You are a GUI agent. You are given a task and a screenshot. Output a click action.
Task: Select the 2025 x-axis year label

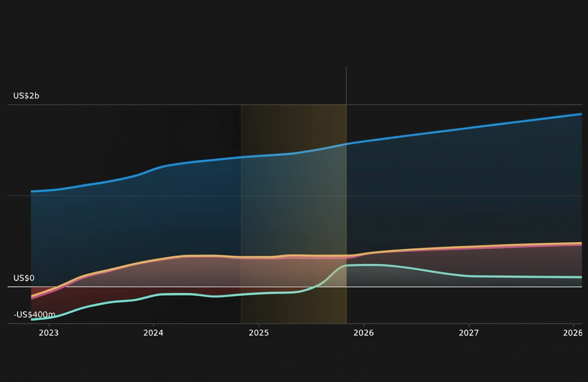[x=259, y=333]
